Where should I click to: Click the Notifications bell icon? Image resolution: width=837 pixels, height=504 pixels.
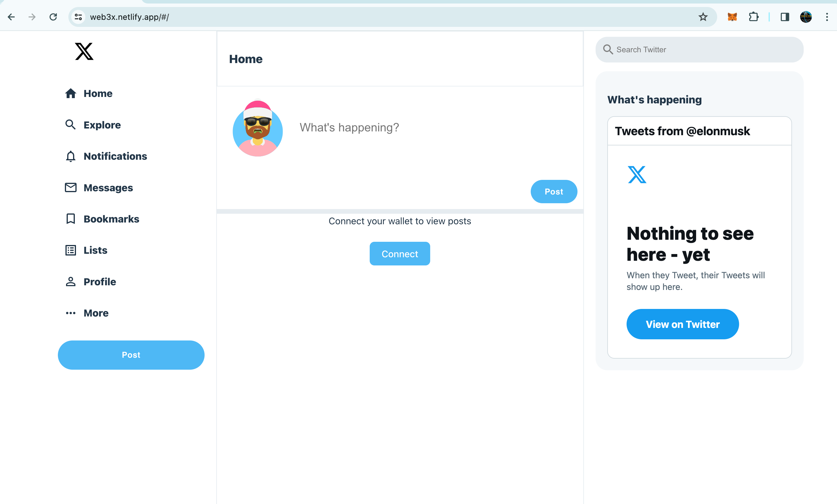(x=70, y=156)
